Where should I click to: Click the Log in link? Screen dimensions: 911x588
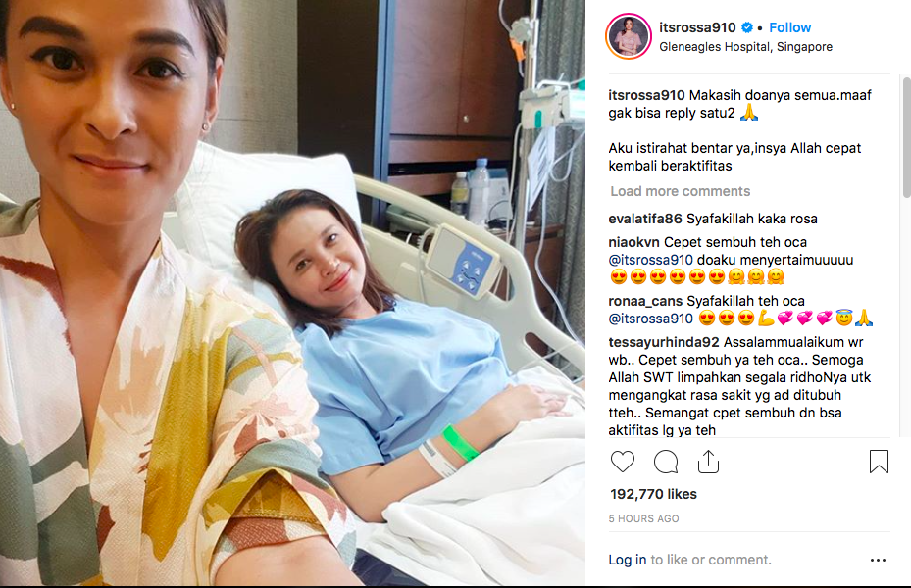tap(627, 560)
